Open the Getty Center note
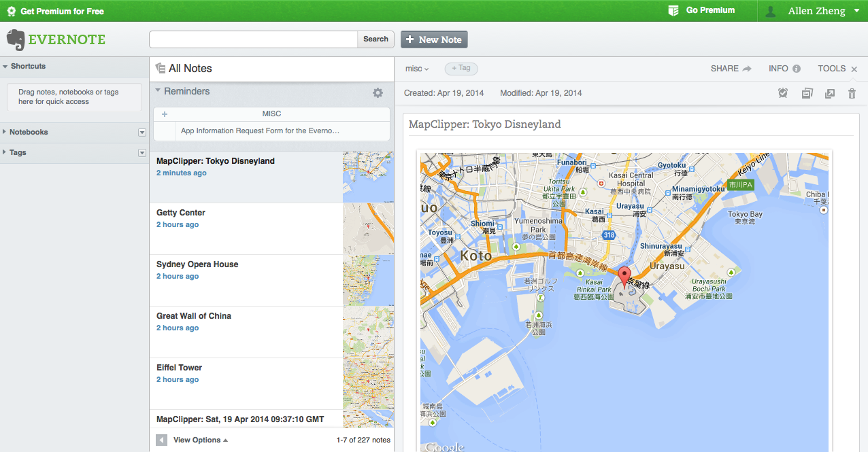The image size is (868, 452). tap(246, 229)
